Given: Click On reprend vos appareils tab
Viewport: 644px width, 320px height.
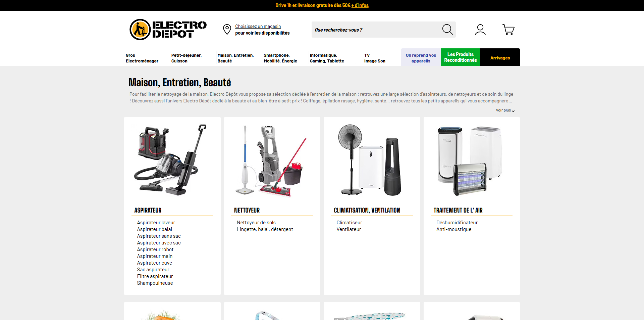Looking at the screenshot, I should pos(421,57).
